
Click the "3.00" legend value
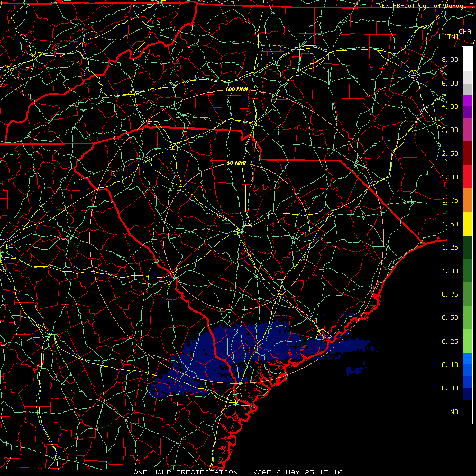tap(450, 130)
